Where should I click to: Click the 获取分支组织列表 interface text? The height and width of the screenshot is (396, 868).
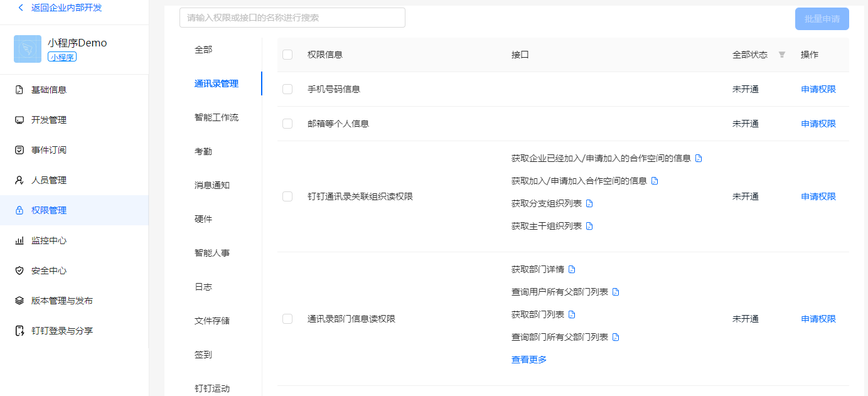(547, 203)
